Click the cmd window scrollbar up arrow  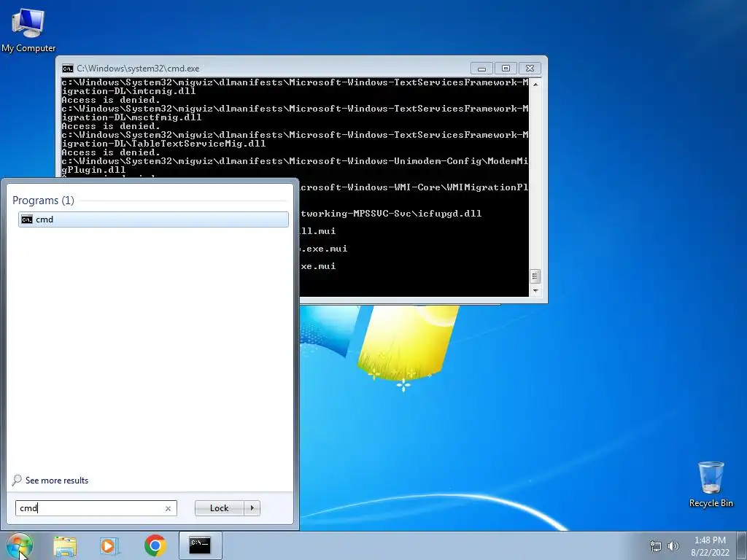[x=535, y=85]
